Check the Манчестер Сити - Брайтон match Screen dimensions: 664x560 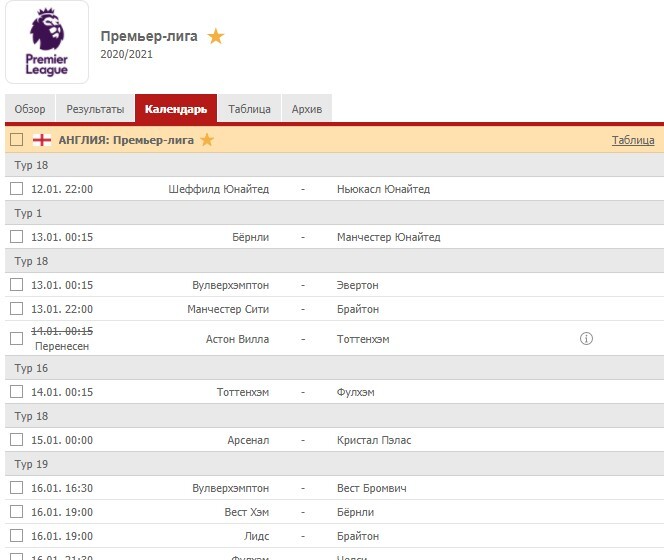point(17,308)
